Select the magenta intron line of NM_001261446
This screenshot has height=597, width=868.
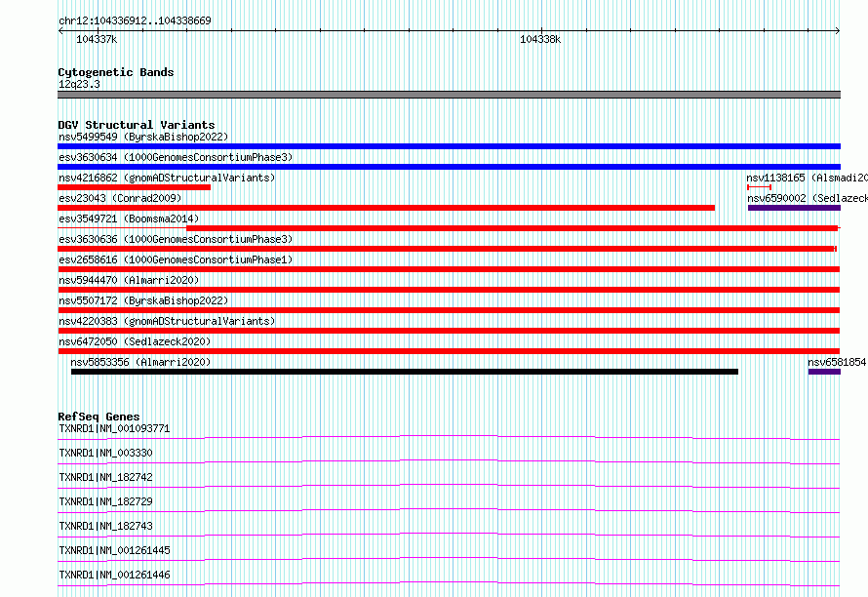tap(449, 583)
